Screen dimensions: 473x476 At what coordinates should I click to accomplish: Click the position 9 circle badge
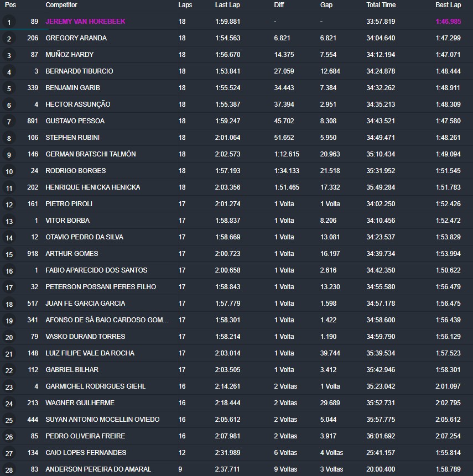click(x=9, y=155)
